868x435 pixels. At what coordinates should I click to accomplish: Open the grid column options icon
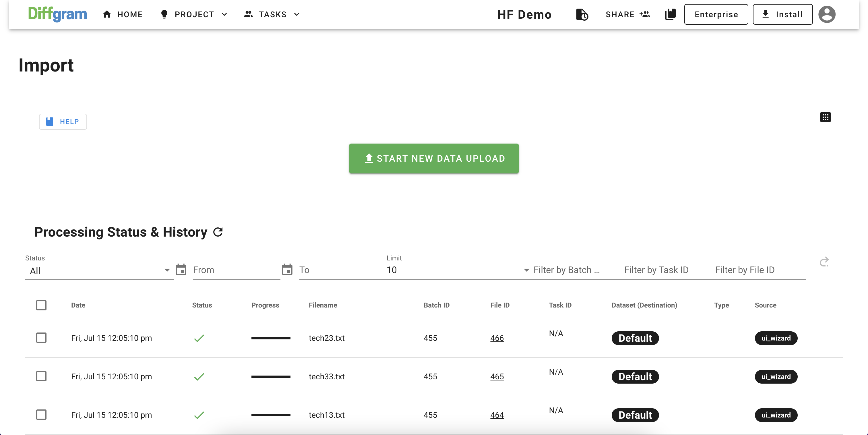click(x=825, y=117)
